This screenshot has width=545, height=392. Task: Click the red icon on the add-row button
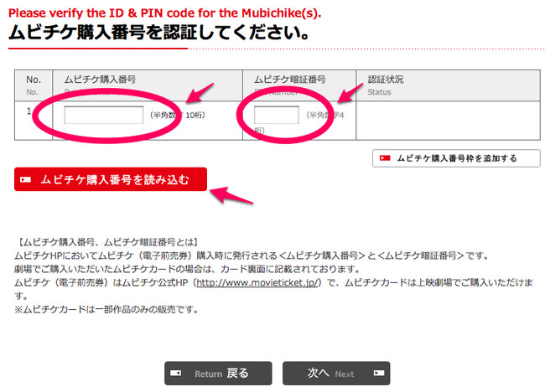point(385,158)
